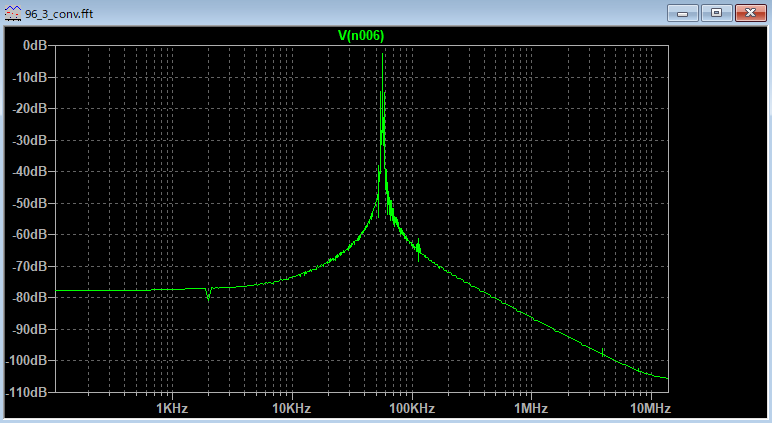Screen dimensions: 772x423
Task: Click the 10MHz frequency axis label
Action: [x=651, y=408]
